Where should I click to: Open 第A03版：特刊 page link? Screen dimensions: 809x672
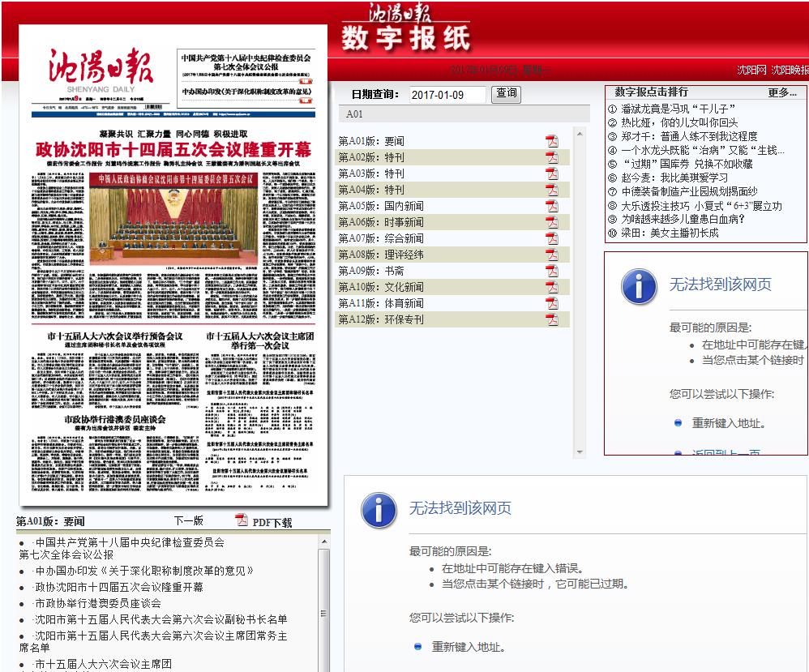[x=371, y=173]
